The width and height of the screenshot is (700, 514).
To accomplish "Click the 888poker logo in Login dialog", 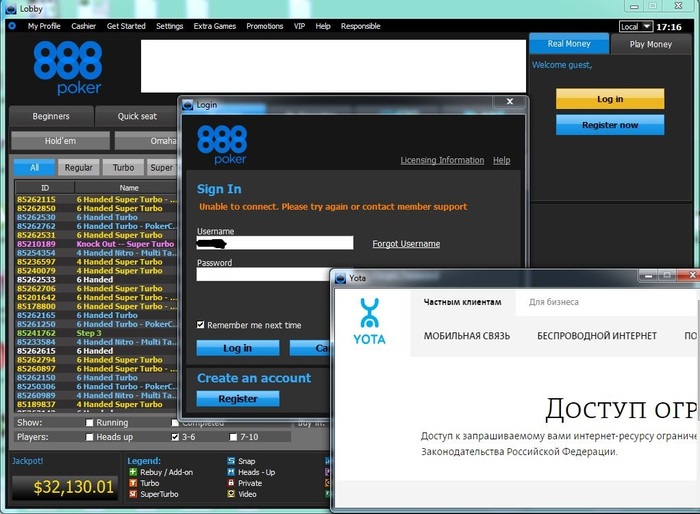I will tap(222, 144).
